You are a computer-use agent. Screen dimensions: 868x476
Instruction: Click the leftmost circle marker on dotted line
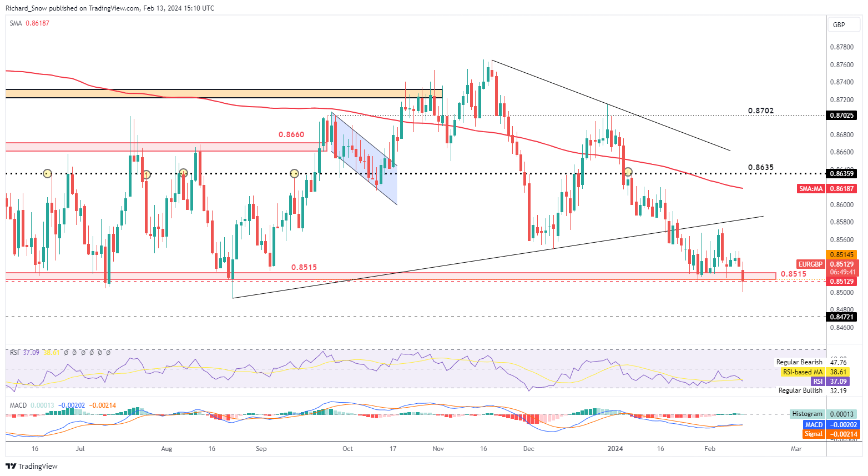tap(47, 174)
